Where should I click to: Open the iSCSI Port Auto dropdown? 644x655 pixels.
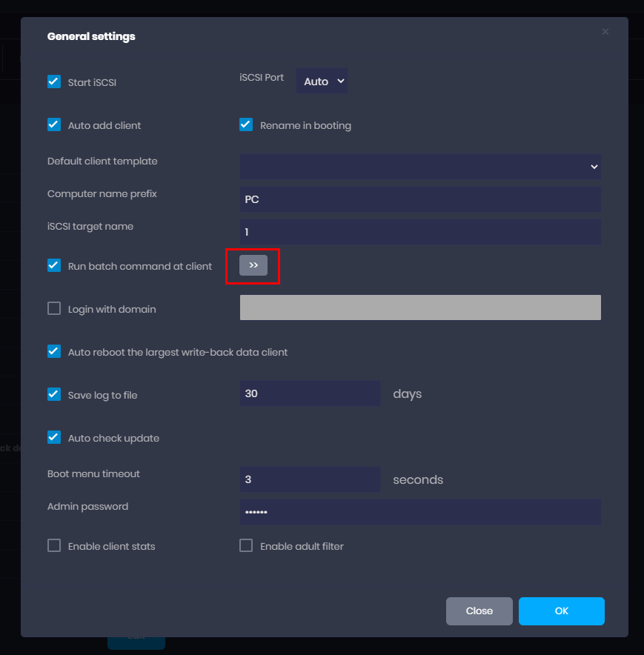(322, 82)
